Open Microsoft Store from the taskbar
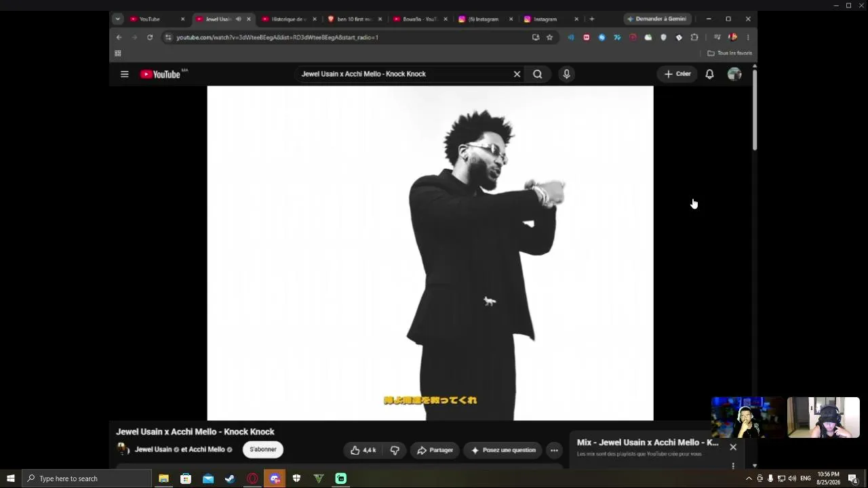Screen dimensions: 868x488 click(x=186, y=479)
